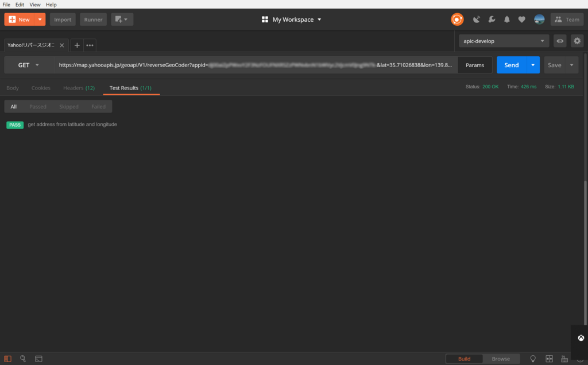Click the '426 ms' time value
The height and width of the screenshot is (365, 588).
click(x=528, y=87)
